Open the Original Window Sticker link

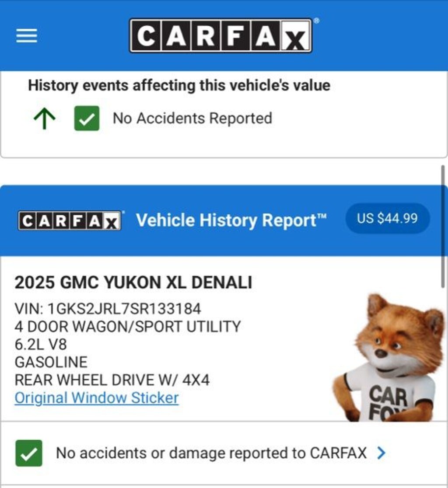(97, 398)
